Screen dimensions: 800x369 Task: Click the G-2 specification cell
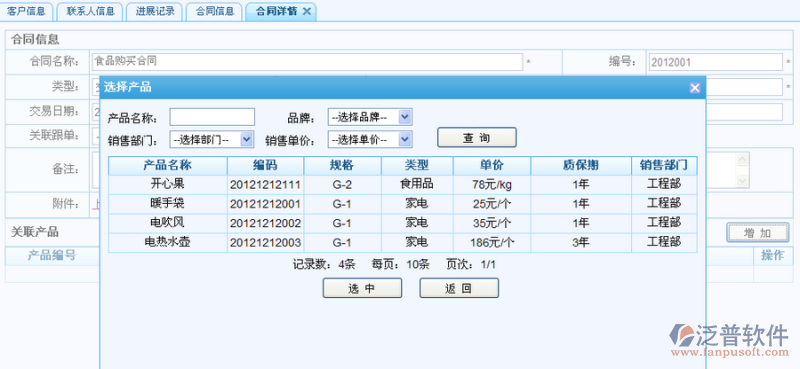click(342, 185)
